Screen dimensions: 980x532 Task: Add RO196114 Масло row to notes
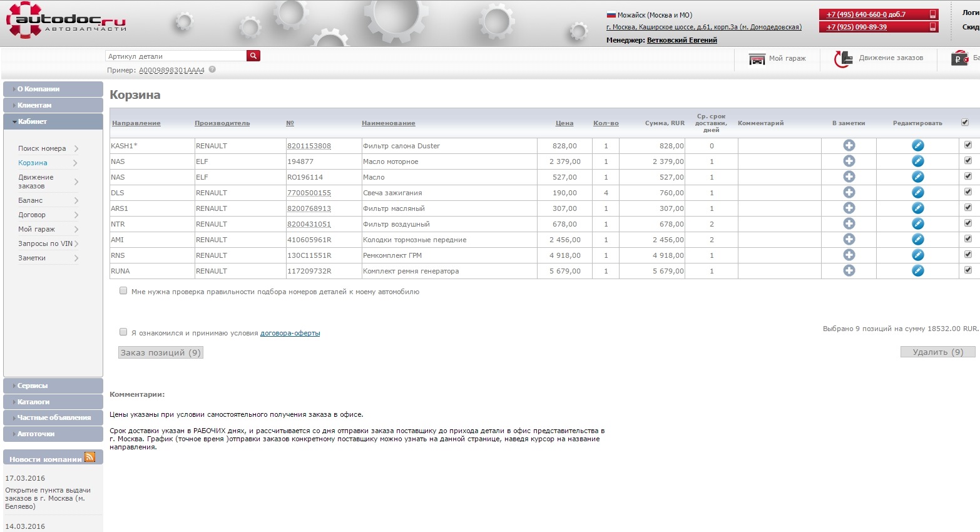click(x=849, y=176)
